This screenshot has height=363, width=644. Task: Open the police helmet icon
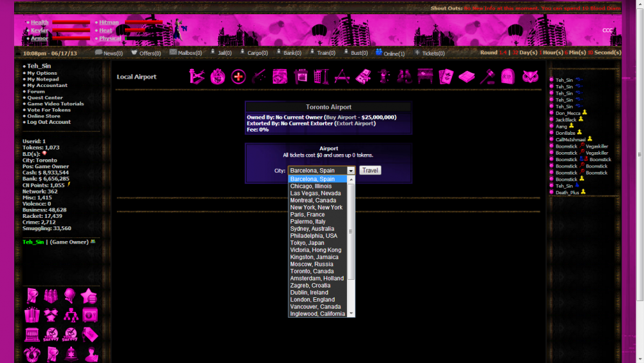[x=71, y=354]
